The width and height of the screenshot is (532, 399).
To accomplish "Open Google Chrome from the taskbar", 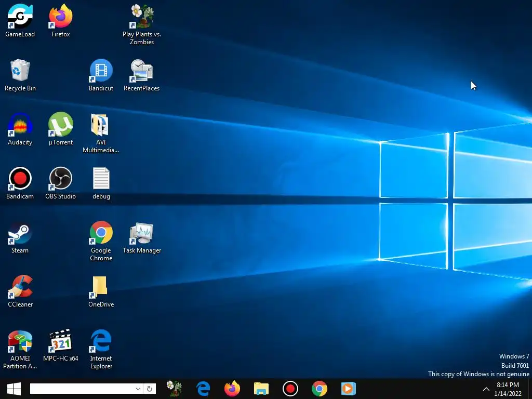I will [320, 389].
